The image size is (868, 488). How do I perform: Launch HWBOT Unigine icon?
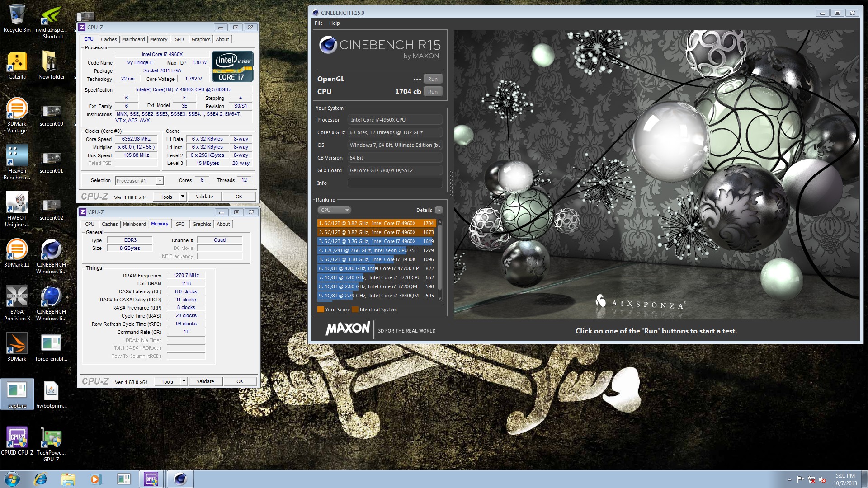17,209
